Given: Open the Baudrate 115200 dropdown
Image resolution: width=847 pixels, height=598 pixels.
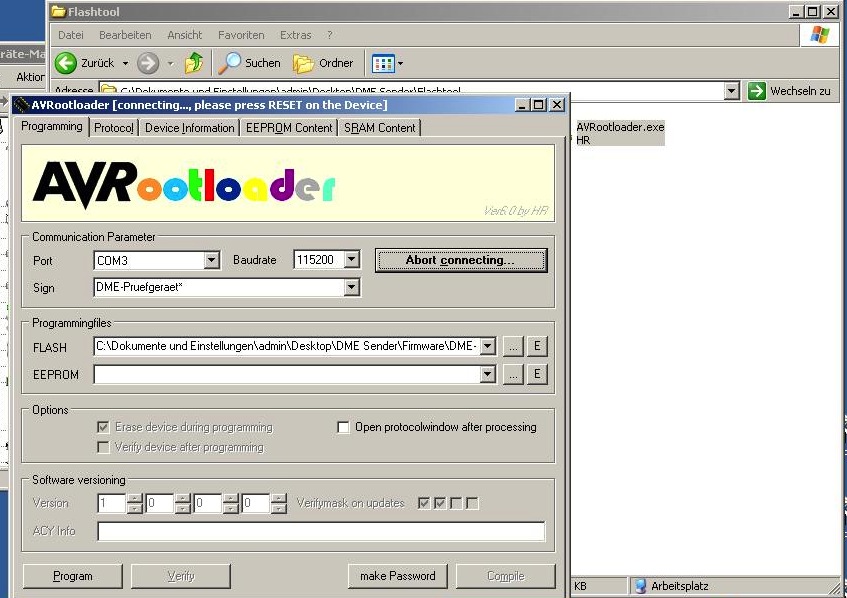Looking at the screenshot, I should [x=350, y=260].
